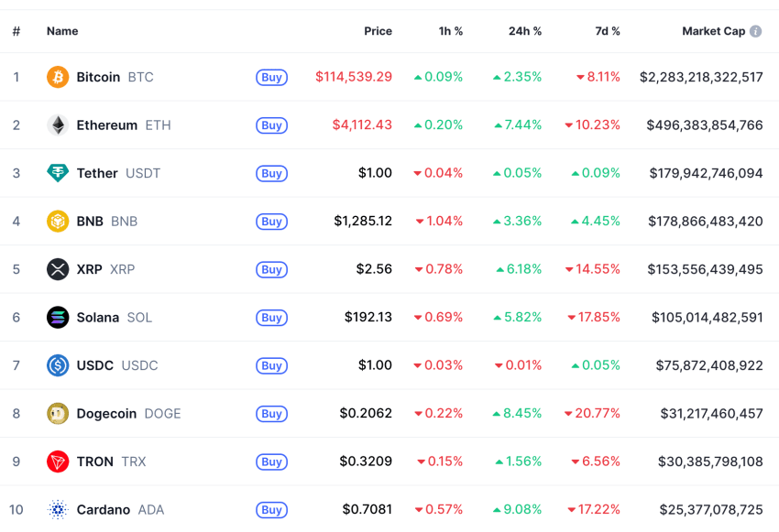Click Buy next to Solana
Image resolution: width=779 pixels, height=532 pixels.
271,318
